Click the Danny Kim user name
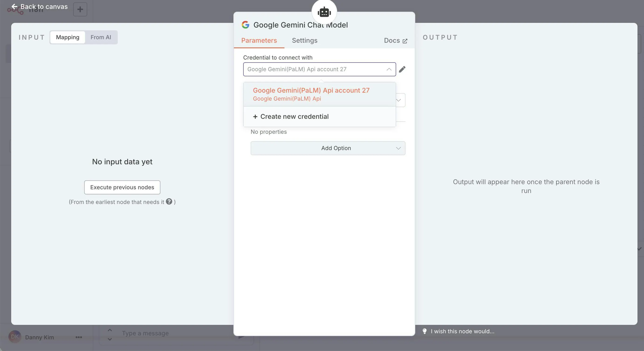 click(x=39, y=337)
